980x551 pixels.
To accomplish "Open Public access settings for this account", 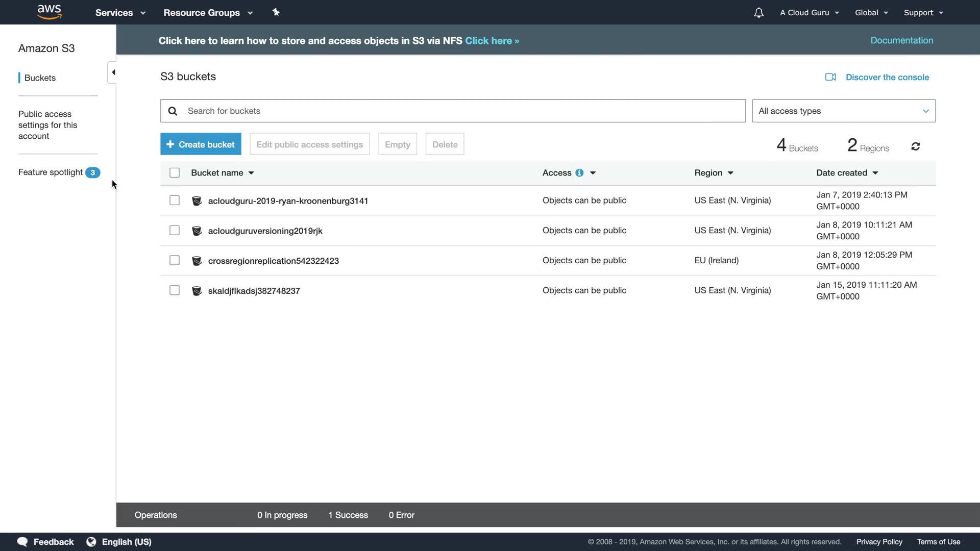I will [x=47, y=125].
